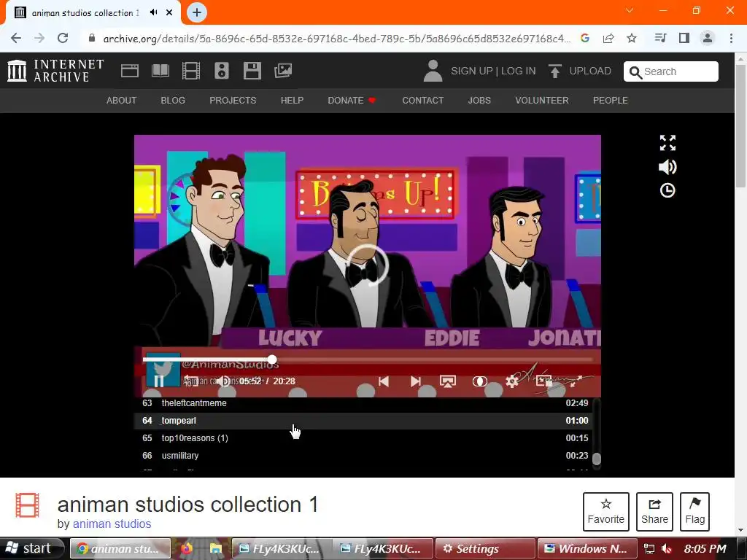The width and height of the screenshot is (747, 560).
Task: Open the tab search chevron
Action: click(630, 10)
